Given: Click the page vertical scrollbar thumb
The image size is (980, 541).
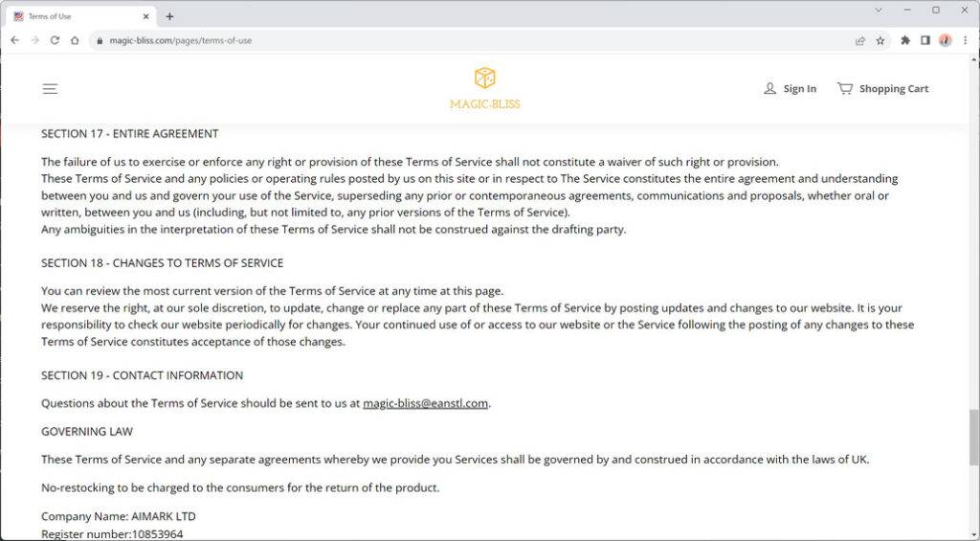Looking at the screenshot, I should 973,436.
